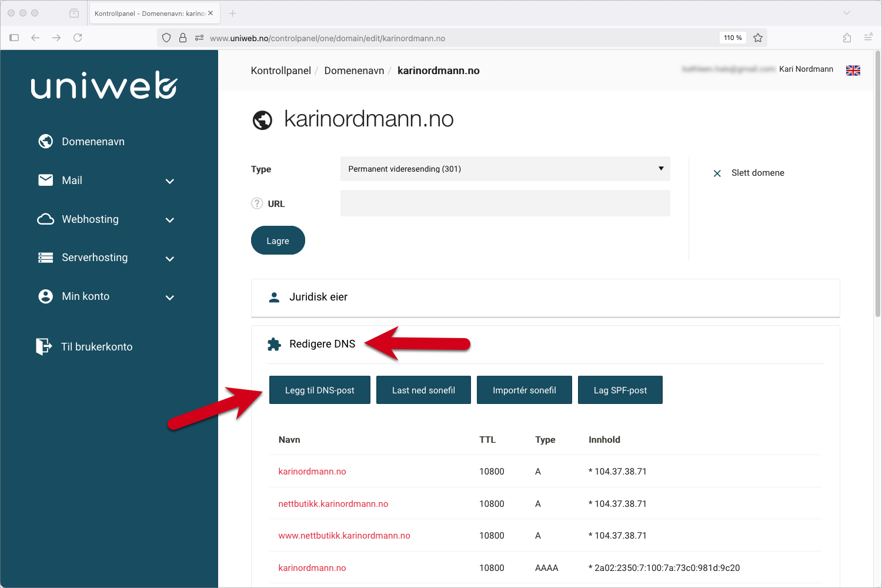Click the tracking protection shield icon
The height and width of the screenshot is (588, 882).
point(166,38)
